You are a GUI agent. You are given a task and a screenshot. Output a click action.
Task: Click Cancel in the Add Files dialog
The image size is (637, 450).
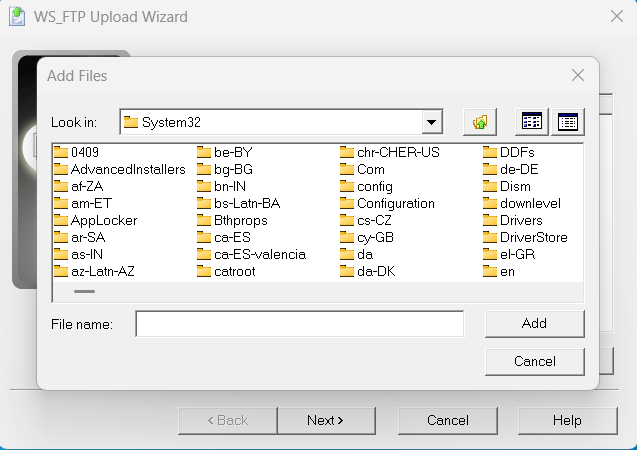pyautogui.click(x=535, y=361)
